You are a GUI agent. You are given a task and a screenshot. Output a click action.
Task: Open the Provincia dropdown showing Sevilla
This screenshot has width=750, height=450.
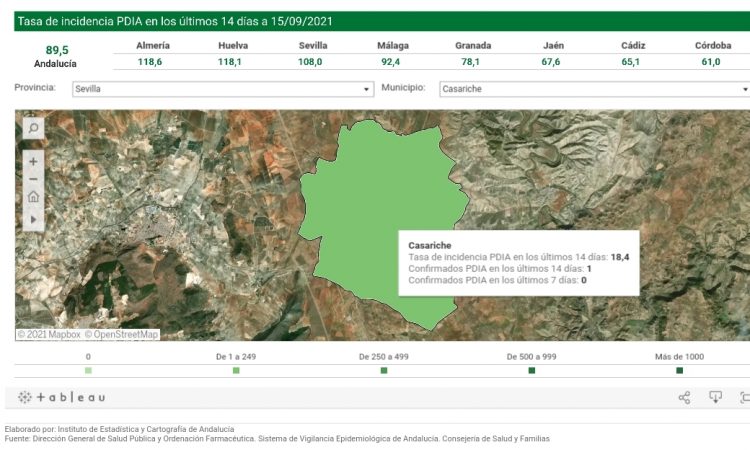click(x=222, y=89)
